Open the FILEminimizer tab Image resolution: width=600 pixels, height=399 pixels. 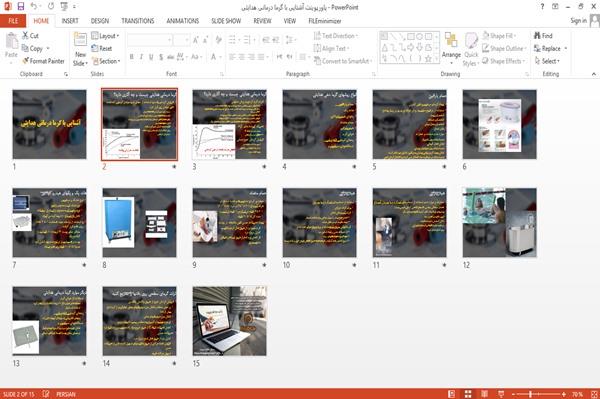[325, 21]
